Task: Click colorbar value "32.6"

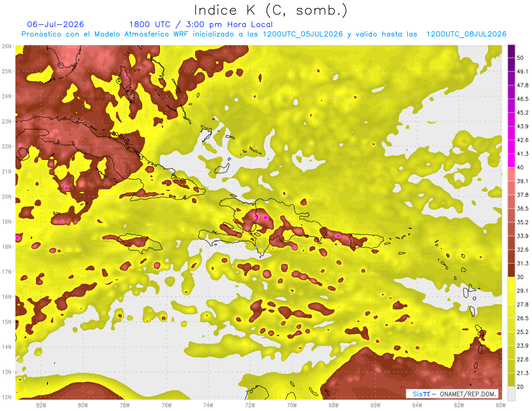Action: click(x=523, y=250)
